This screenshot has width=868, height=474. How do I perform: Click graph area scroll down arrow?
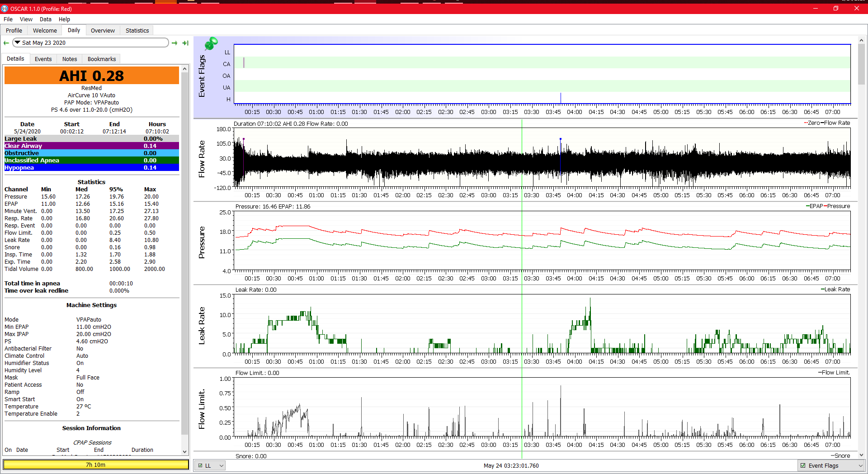(x=861, y=455)
